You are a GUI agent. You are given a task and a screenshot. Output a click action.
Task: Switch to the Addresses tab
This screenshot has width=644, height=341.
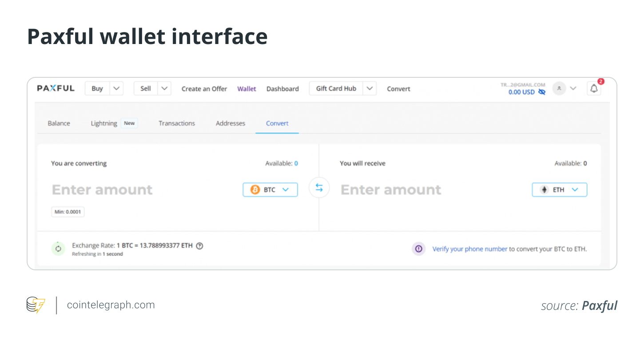pos(231,124)
